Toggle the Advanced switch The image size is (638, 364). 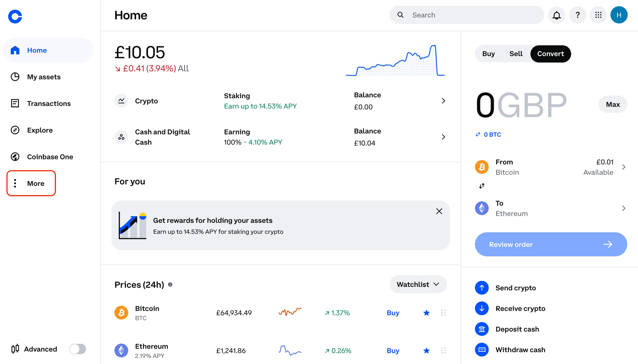(x=78, y=349)
